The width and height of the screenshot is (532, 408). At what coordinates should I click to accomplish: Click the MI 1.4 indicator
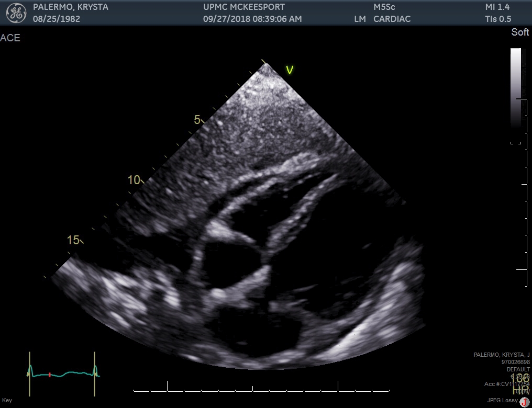click(x=497, y=7)
